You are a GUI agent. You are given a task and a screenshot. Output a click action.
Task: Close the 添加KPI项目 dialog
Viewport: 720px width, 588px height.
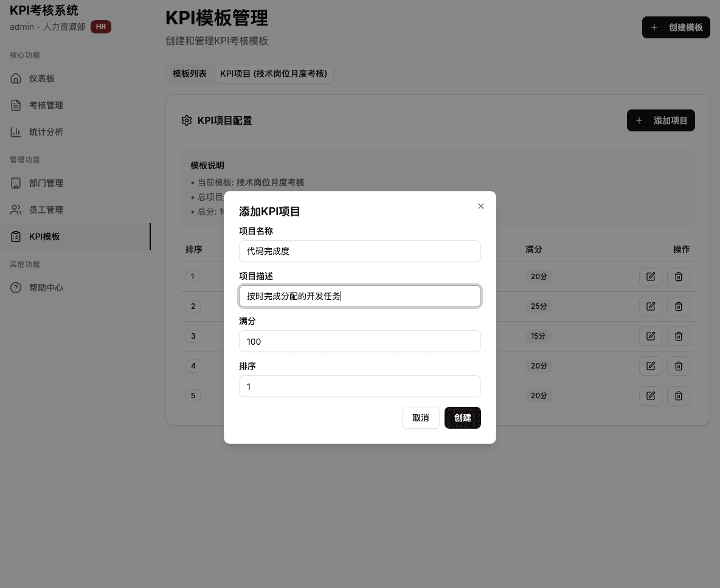tap(481, 206)
